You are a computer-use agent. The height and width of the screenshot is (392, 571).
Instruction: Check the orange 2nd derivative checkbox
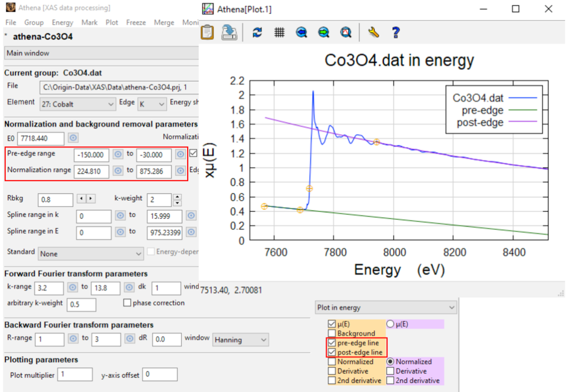pos(331,381)
